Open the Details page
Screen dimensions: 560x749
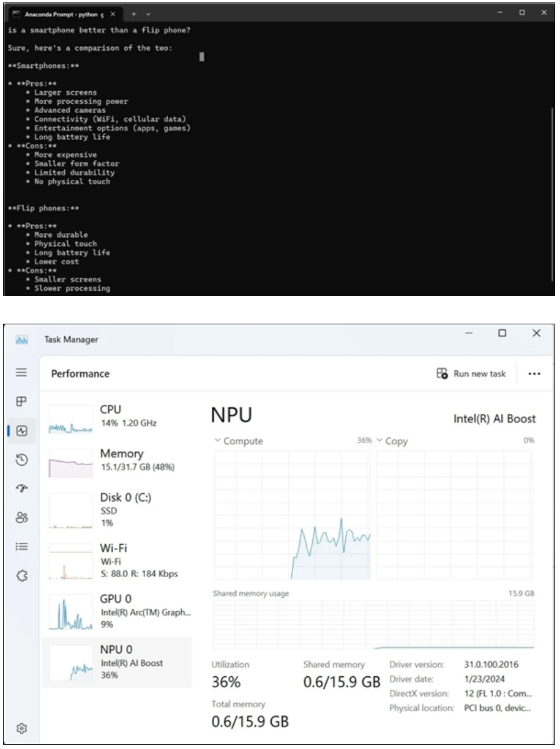coord(21,546)
